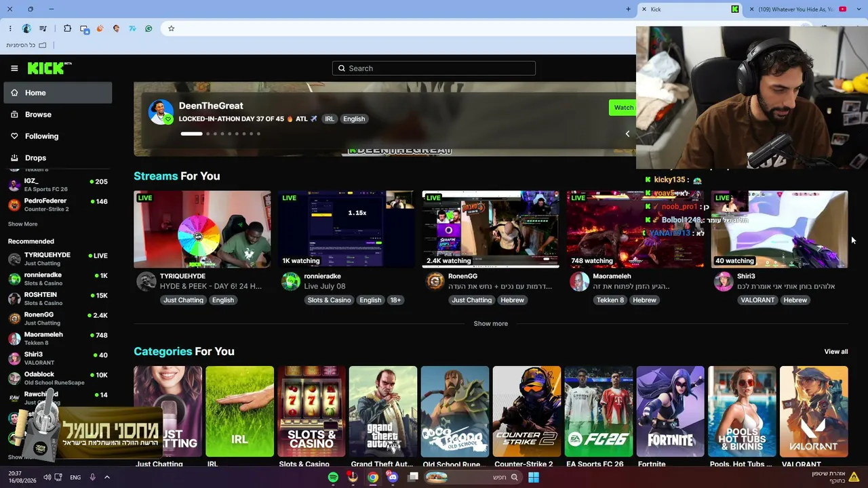
Task: Click the Grammarly extension icon
Action: click(149, 28)
